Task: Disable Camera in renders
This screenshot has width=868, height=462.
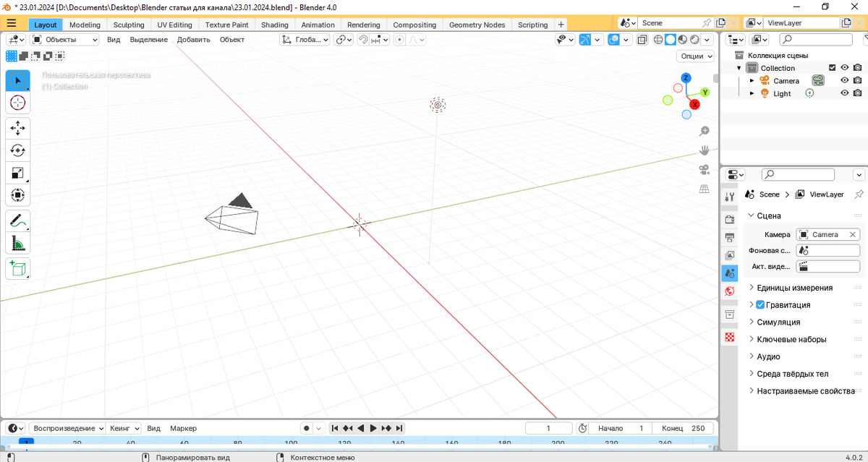Action: pyautogui.click(x=857, y=80)
